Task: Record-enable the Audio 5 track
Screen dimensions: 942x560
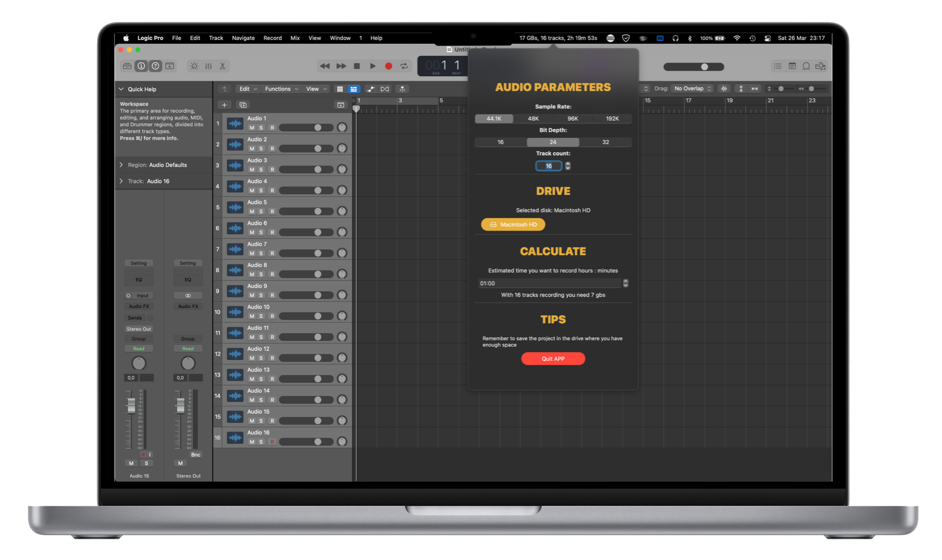Action: [x=272, y=211]
